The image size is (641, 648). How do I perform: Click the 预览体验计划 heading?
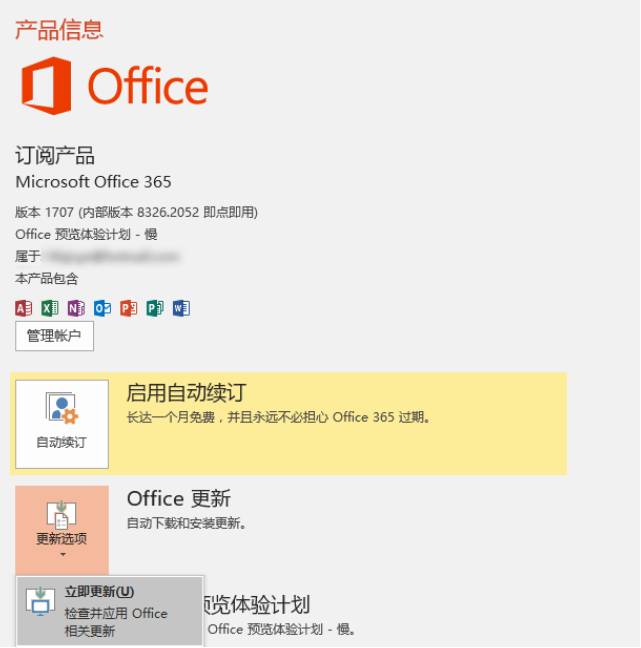tap(257, 605)
